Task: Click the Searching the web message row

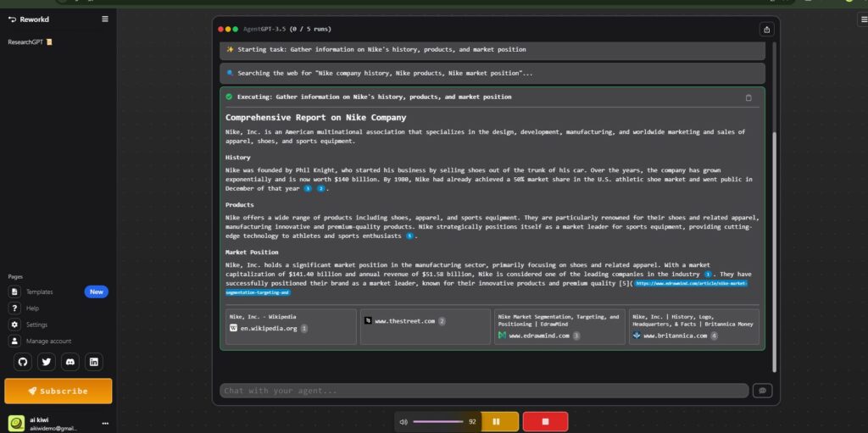Action: (x=492, y=73)
